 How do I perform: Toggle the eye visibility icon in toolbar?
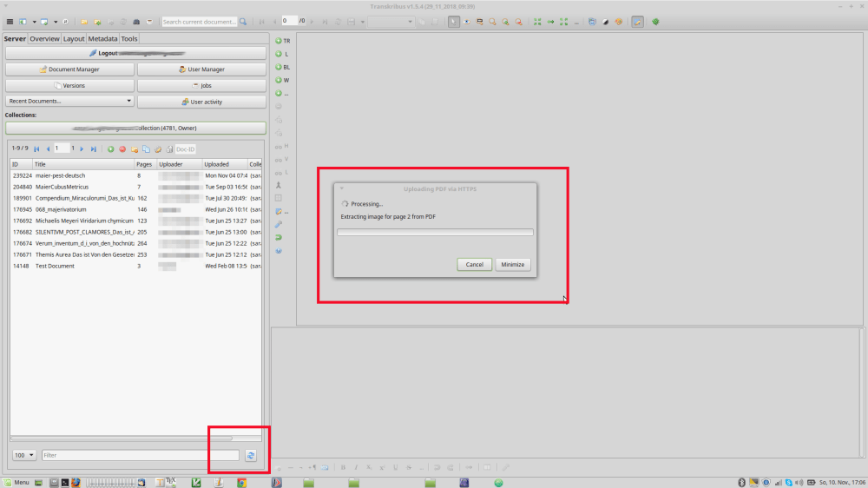pos(467,22)
